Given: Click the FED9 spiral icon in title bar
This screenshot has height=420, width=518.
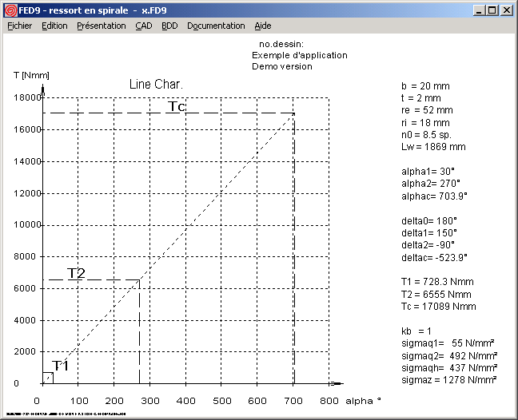Looking at the screenshot, I should click(10, 10).
